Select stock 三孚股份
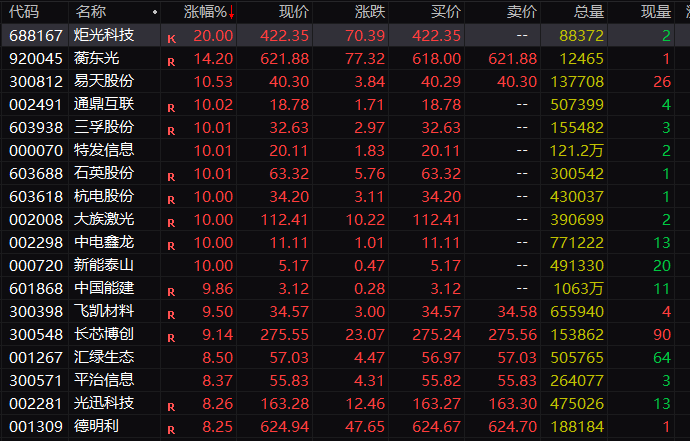 point(104,127)
